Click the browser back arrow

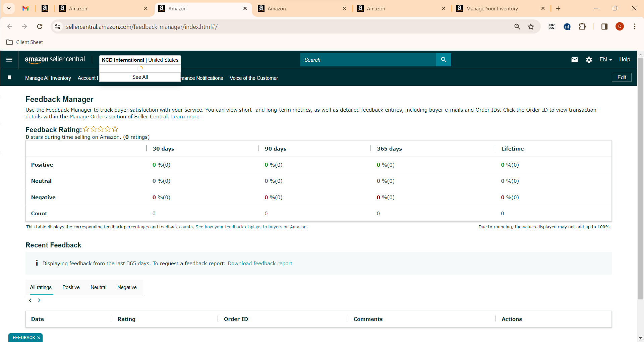(10, 26)
